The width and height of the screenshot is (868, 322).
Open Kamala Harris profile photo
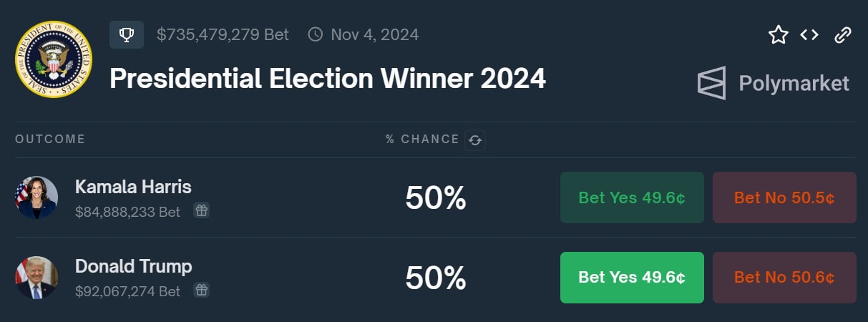tap(36, 197)
